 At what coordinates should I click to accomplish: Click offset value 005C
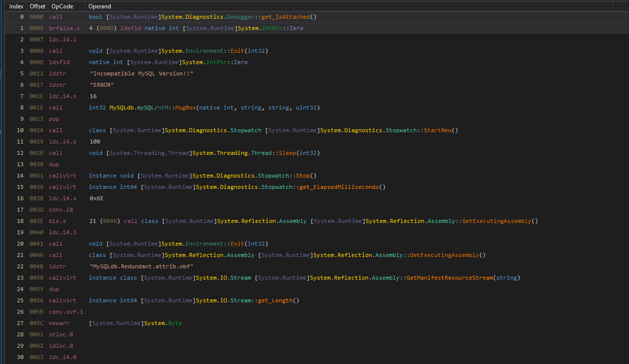tap(37, 323)
